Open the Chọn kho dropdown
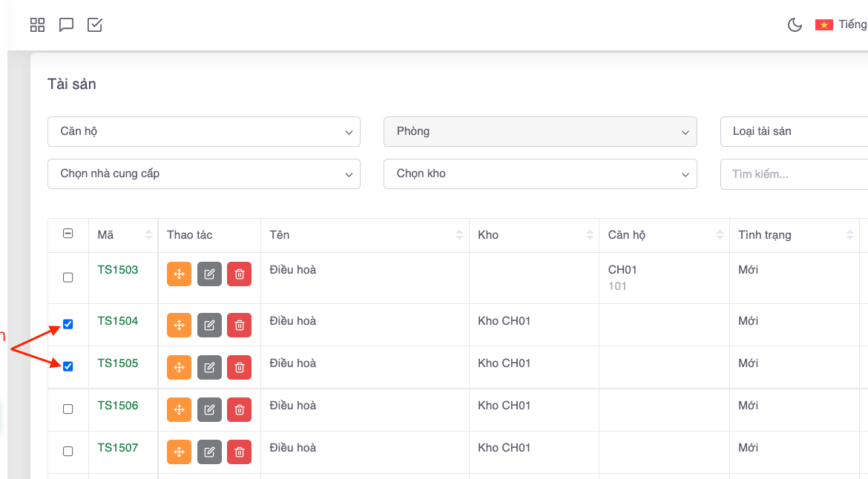Viewport: 868px width, 479px height. coord(539,174)
